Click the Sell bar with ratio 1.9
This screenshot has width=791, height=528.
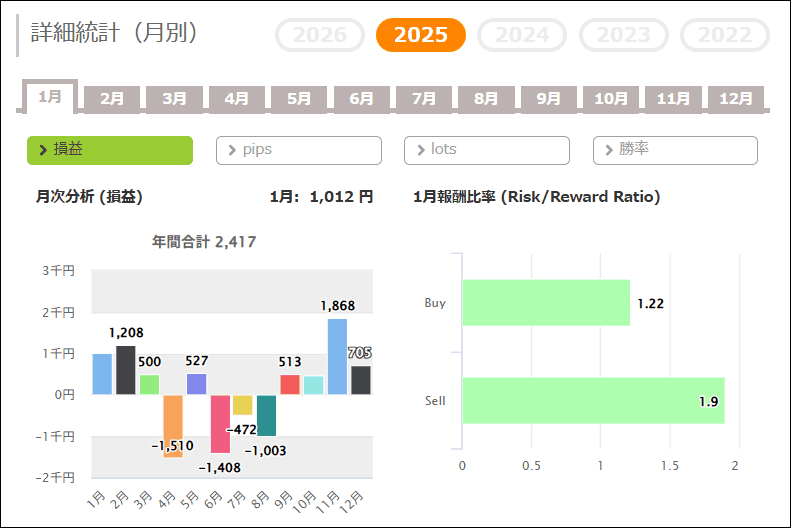(592, 401)
